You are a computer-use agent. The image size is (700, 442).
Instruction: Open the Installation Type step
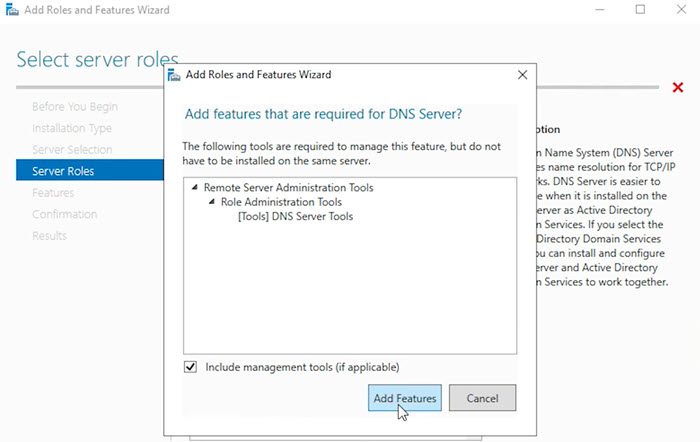point(72,128)
